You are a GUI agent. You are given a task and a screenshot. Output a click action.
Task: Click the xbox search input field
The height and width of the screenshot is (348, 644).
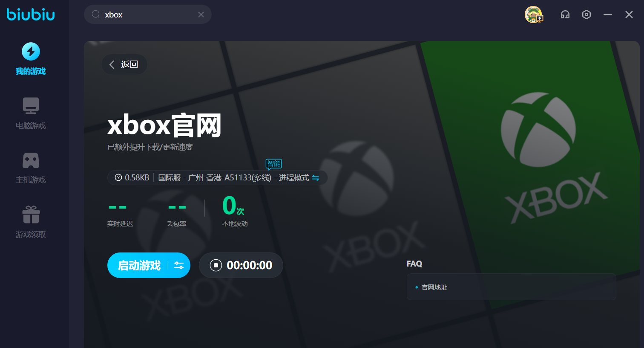[x=148, y=14]
